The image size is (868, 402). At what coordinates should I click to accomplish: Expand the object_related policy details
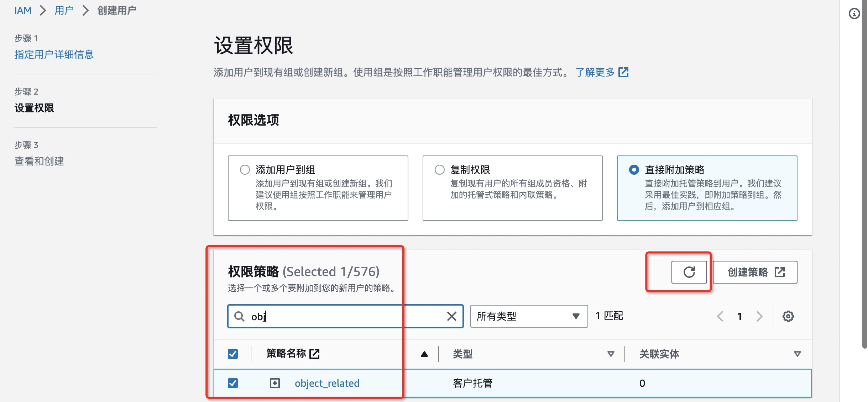tap(275, 383)
